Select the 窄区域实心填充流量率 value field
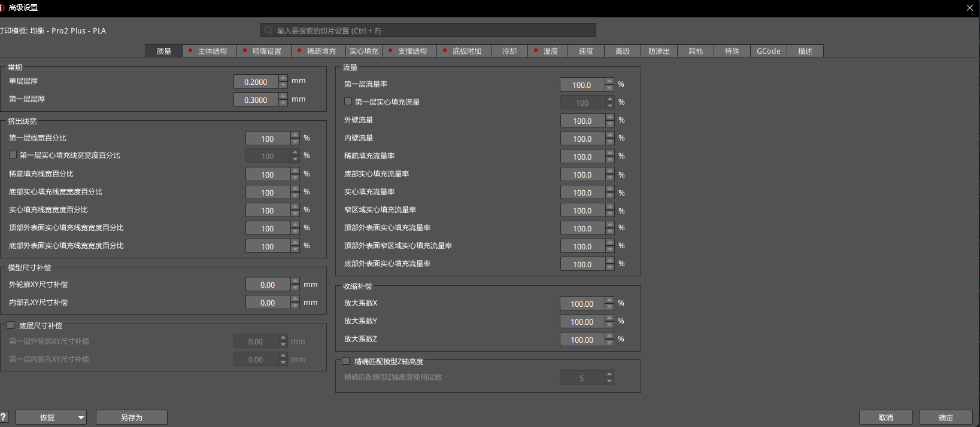 582,211
